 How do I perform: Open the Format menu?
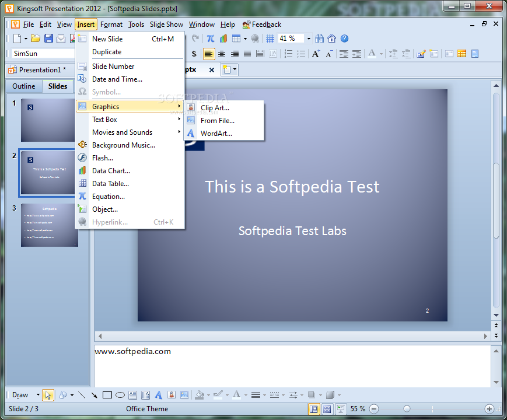tap(111, 24)
